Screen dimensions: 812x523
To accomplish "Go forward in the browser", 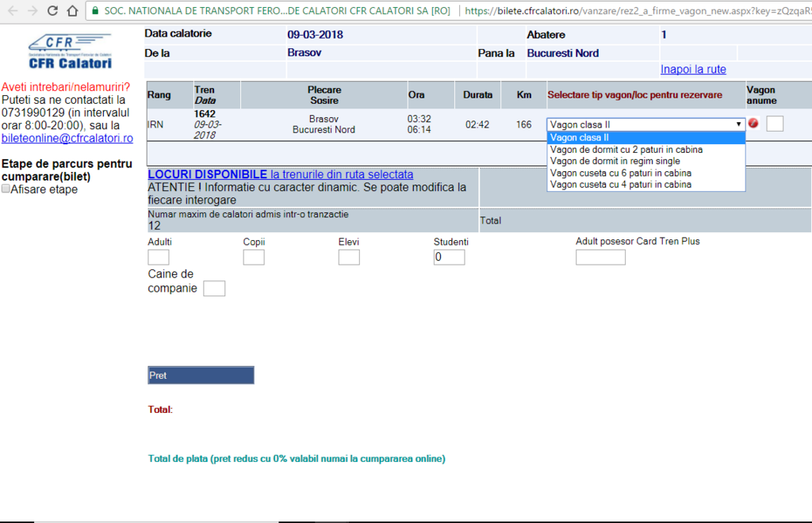I will pos(33,10).
